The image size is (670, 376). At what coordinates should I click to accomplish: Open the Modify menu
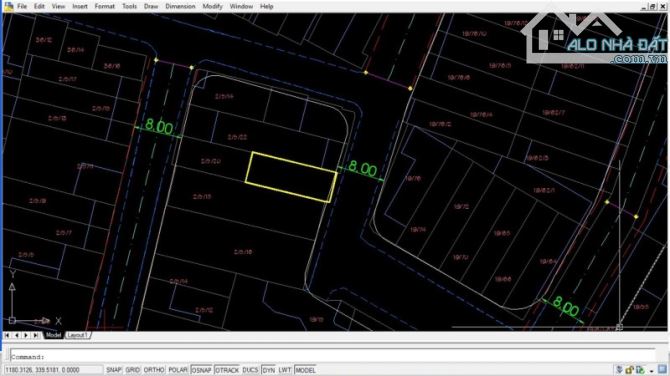point(212,6)
